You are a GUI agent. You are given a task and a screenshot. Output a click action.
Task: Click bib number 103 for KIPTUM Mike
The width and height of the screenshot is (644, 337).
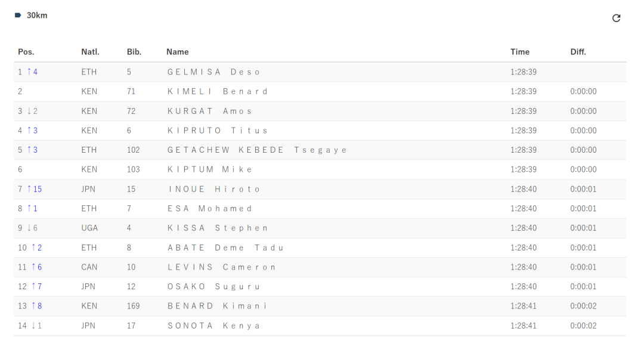[133, 169]
